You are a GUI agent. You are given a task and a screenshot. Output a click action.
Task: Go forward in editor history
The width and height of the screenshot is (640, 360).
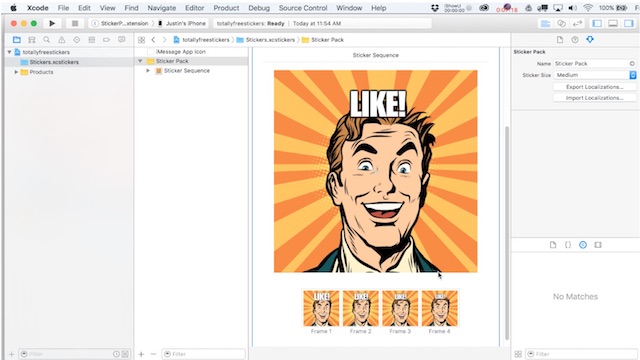164,40
